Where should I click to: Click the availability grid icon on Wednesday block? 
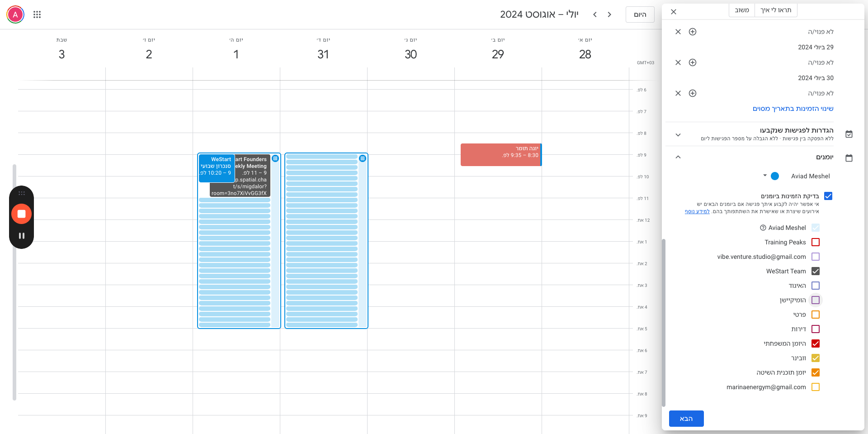tap(363, 158)
